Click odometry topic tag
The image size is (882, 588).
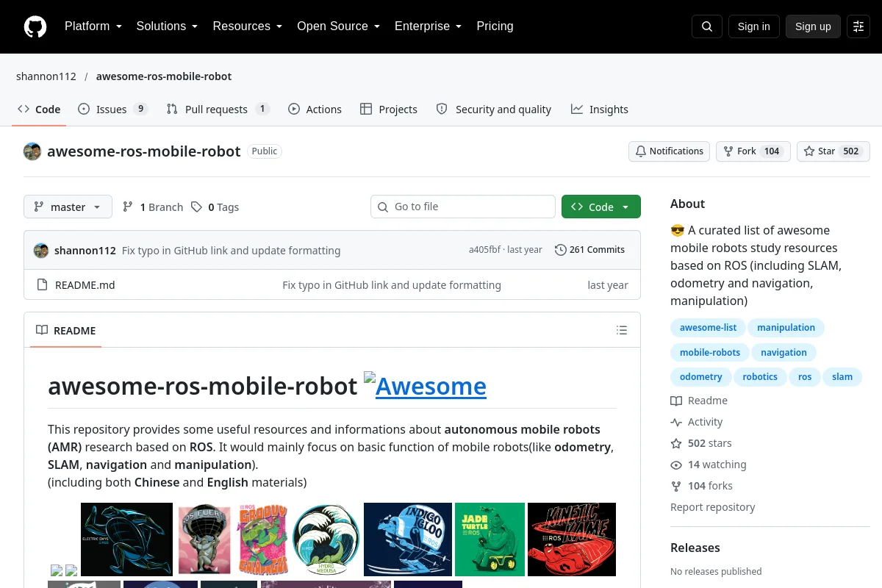click(x=700, y=377)
